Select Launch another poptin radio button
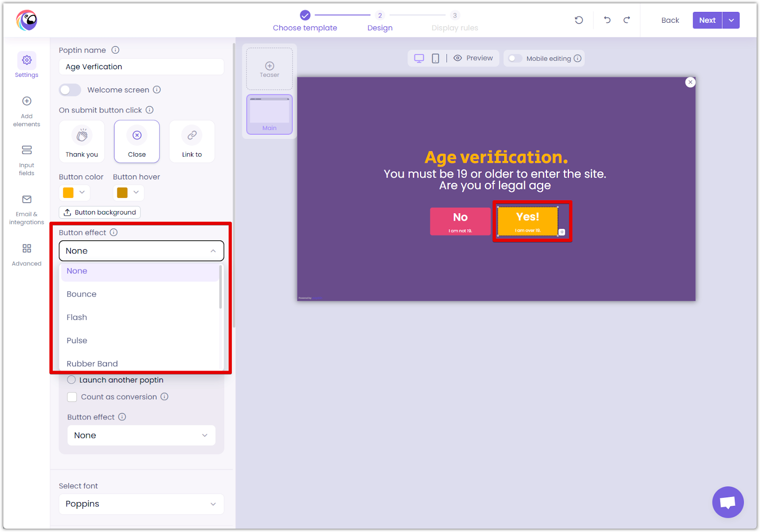 click(71, 380)
